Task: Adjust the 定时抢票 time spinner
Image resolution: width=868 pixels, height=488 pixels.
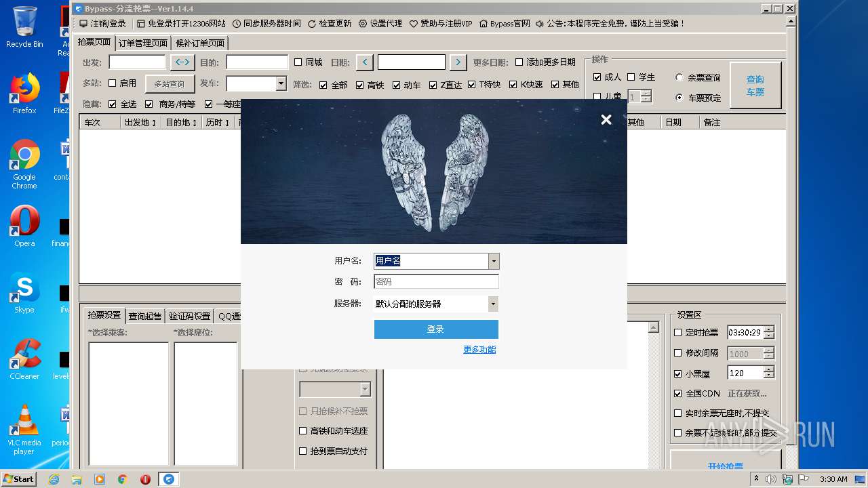Action: (768, 333)
